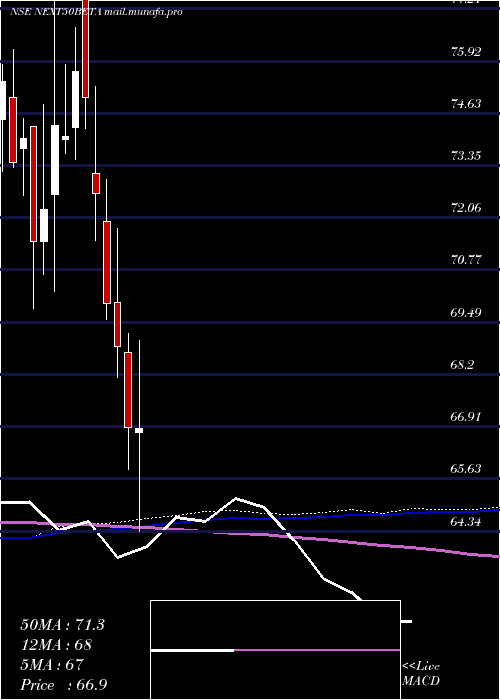The width and height of the screenshot is (500, 700).
Task: Click the 64.34 price axis label
Action: coord(466,521)
